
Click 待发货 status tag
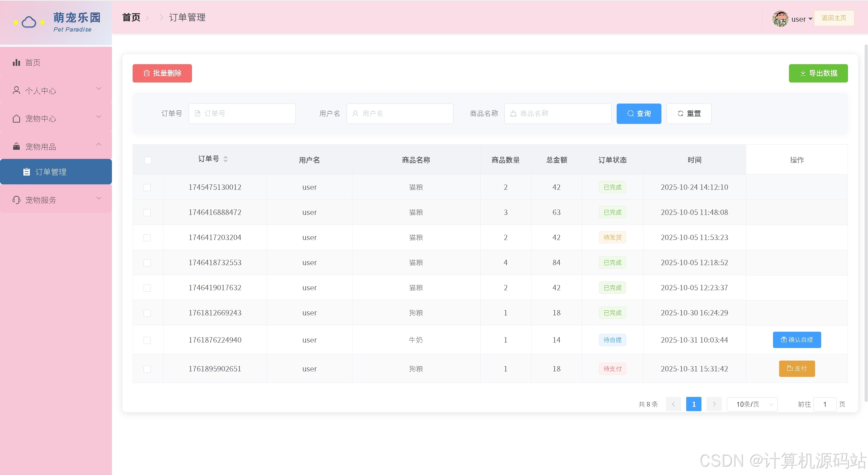[613, 237]
